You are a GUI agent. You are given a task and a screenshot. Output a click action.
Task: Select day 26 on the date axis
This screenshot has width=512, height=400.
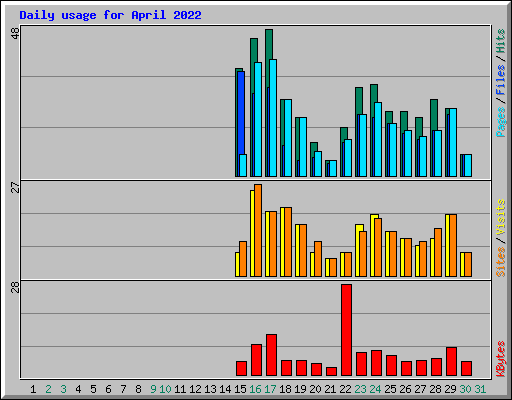coord(405,389)
